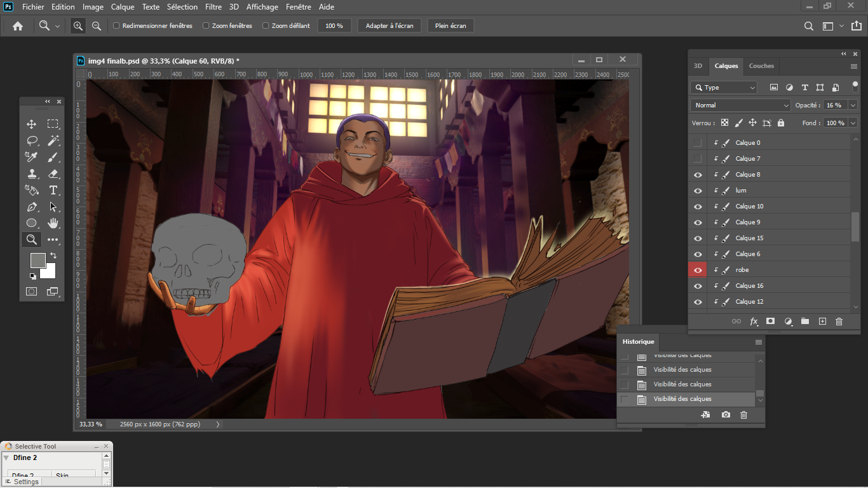The image size is (868, 488).
Task: Open the blend mode Normal dropdown
Action: click(740, 105)
